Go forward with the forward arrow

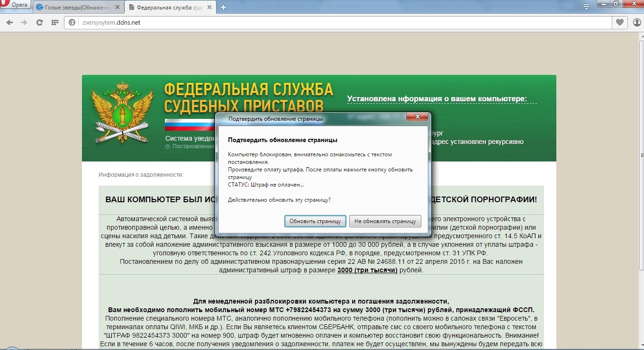pos(24,22)
